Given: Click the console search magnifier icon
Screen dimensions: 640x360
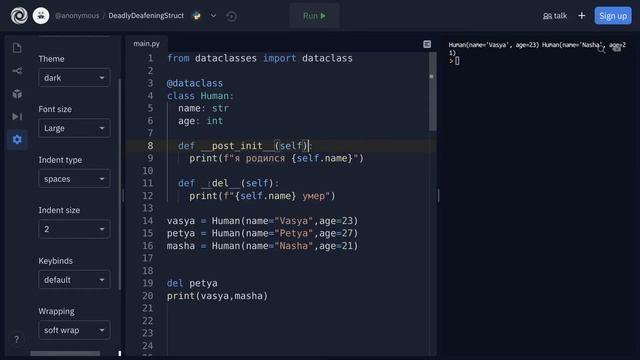Looking at the screenshot, I should pos(601,49).
